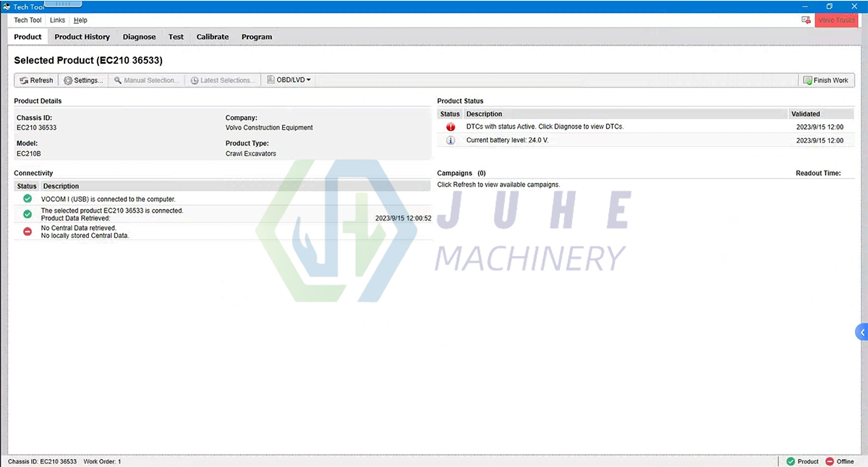
Task: Click the EC210 36533 connected status check
Action: point(27,213)
